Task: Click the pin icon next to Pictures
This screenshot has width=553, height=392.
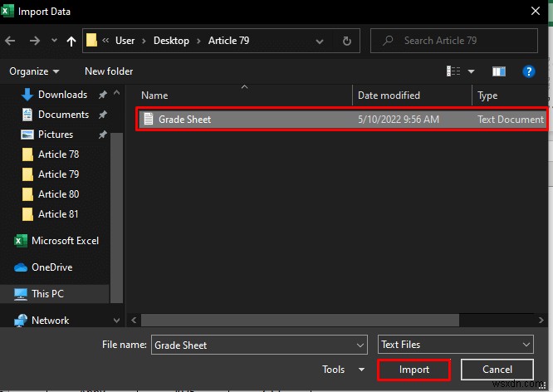Action: (x=103, y=135)
